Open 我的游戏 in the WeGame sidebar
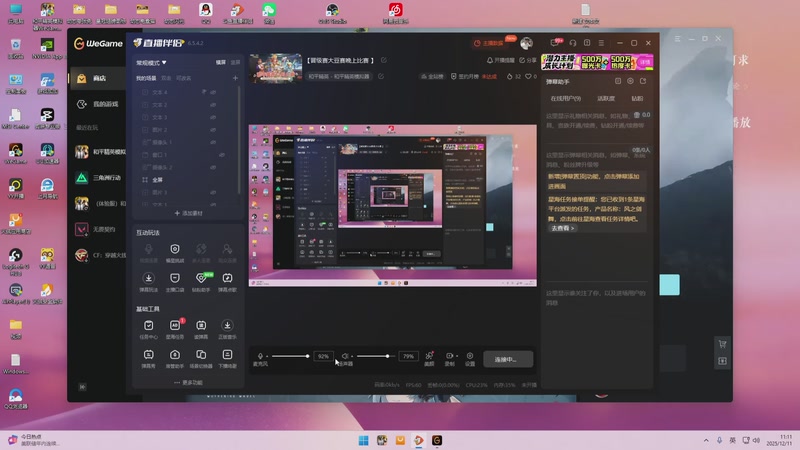Screen dimensions: 800x450 point(97,104)
